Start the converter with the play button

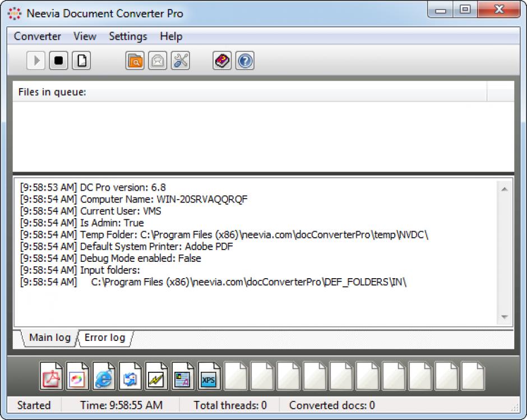click(36, 61)
